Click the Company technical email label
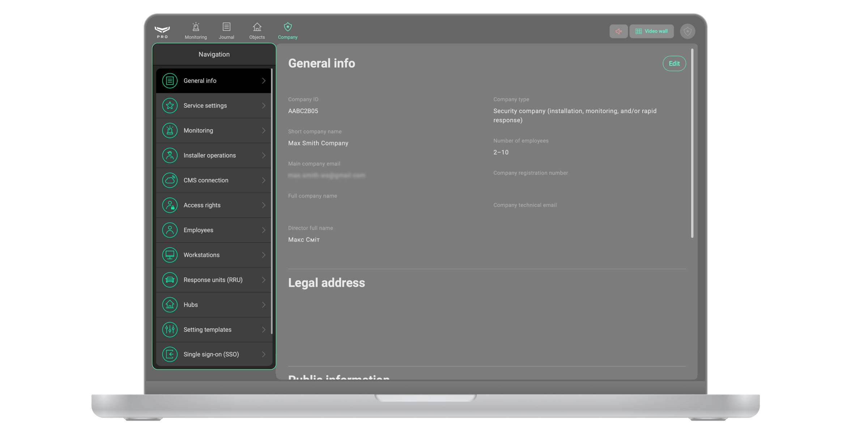The image size is (868, 434). click(525, 205)
